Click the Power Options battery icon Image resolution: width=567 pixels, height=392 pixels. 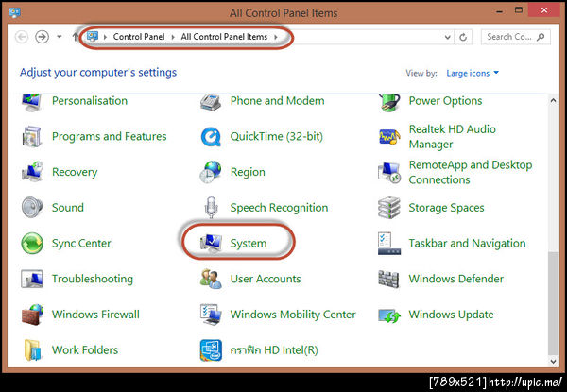pos(389,102)
